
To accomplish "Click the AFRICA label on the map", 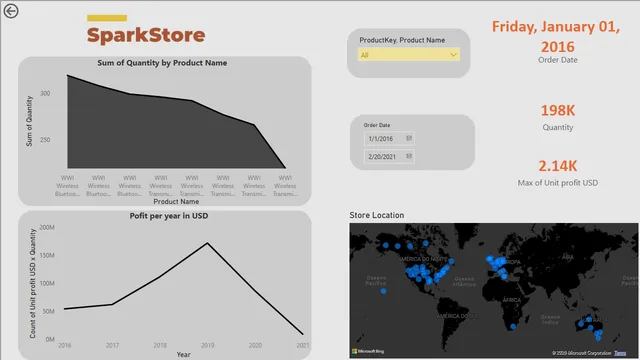I will (511, 300).
